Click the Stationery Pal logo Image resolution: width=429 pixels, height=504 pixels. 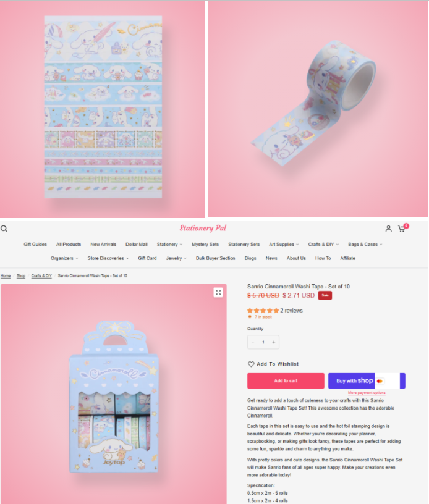(x=203, y=228)
